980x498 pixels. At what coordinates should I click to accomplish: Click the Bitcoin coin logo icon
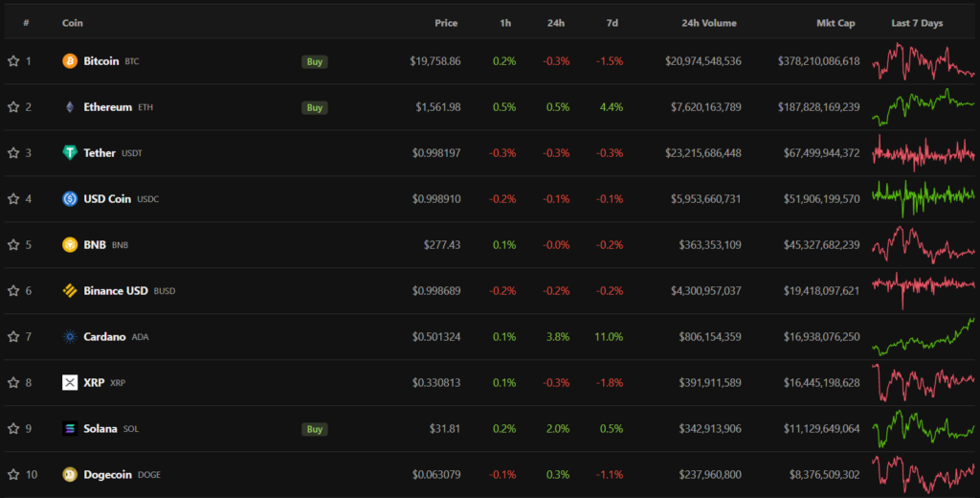point(70,61)
